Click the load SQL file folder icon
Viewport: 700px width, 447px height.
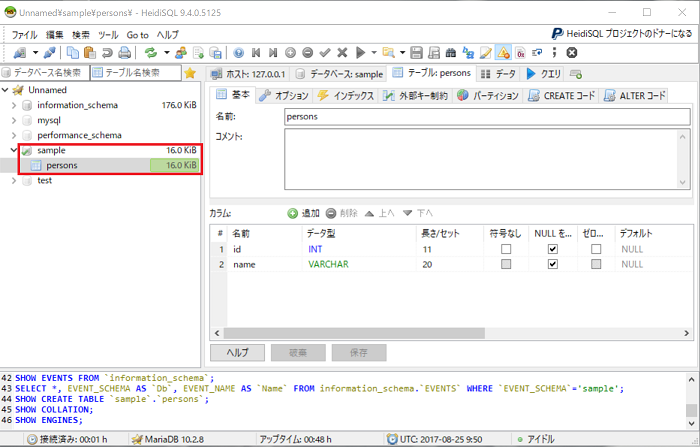point(388,53)
